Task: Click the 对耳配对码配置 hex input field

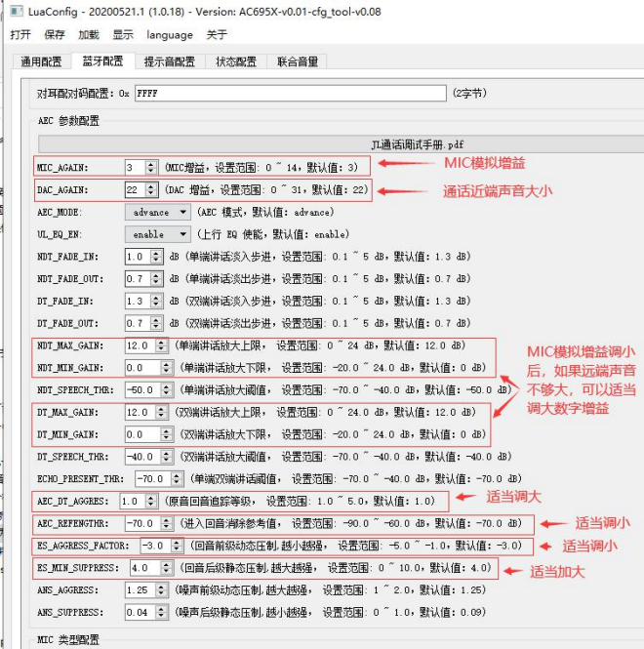Action: point(291,93)
